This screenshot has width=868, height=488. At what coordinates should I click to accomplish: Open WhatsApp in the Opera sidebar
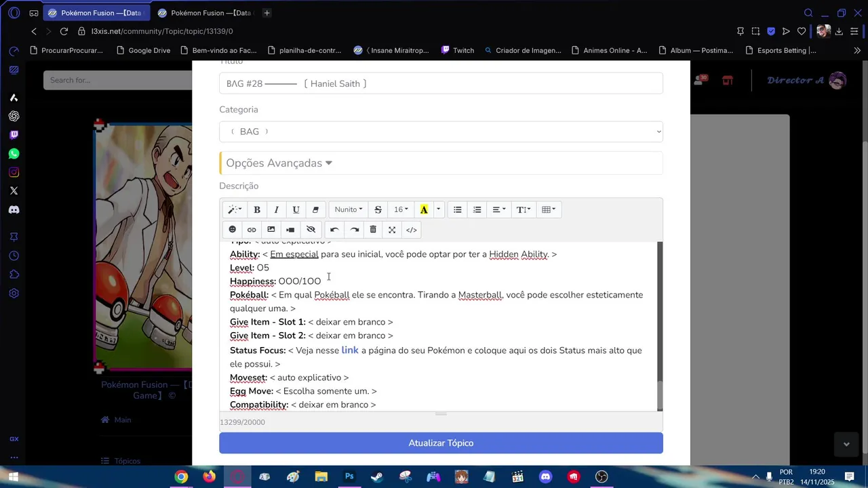point(14,154)
